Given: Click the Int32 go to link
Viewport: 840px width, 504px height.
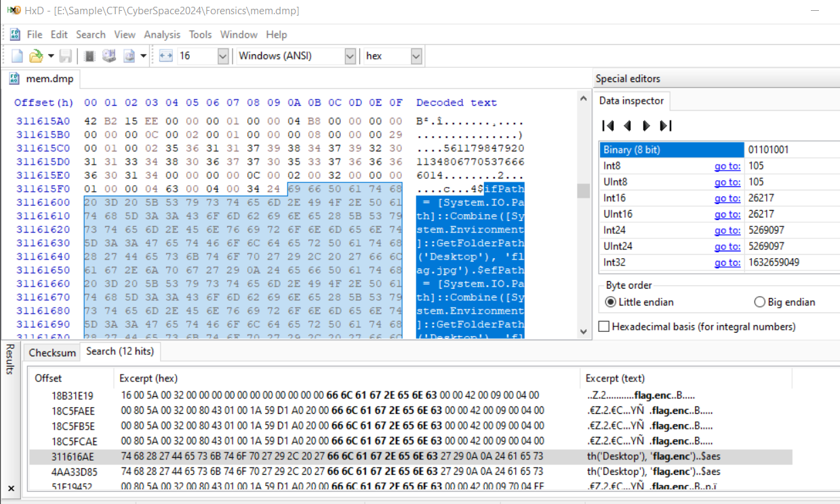Looking at the screenshot, I should (727, 262).
